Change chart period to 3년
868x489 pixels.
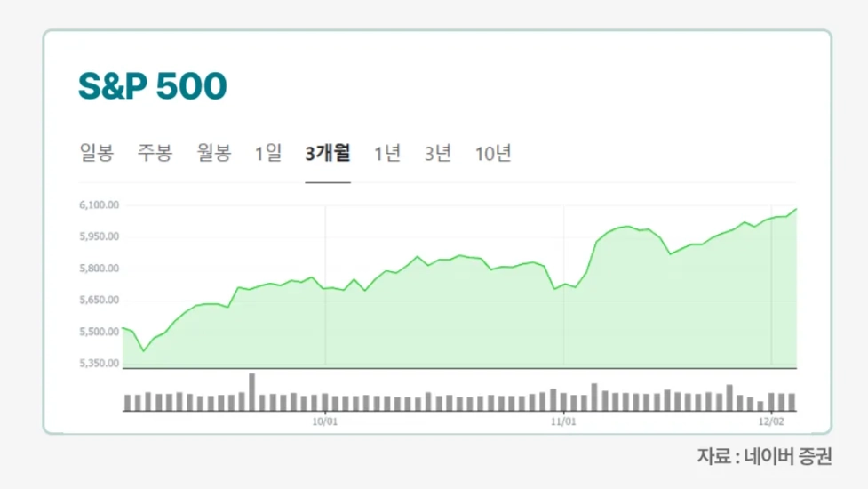(x=438, y=153)
